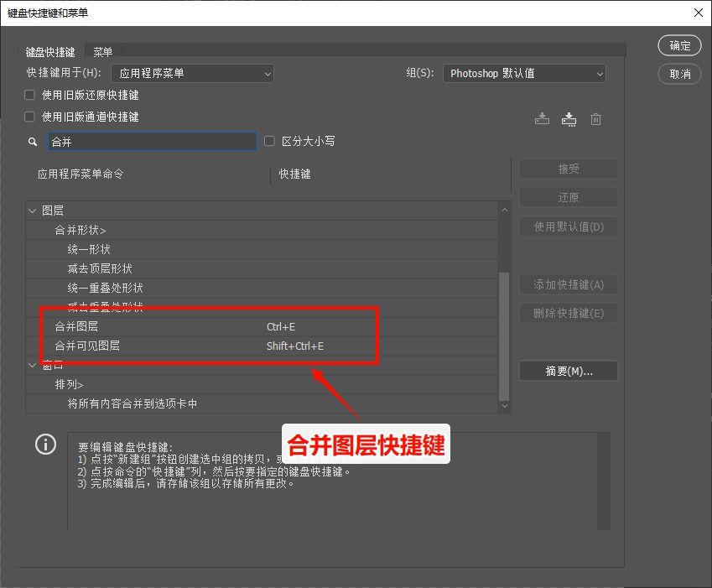
Task: Expand the second collapsed tree section below 合并可见图层
Action: (31, 364)
